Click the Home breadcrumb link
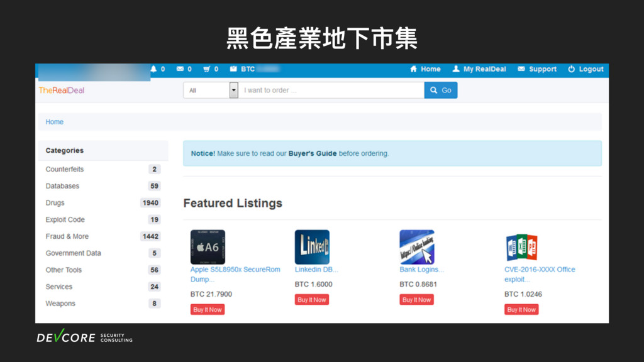This screenshot has height=362, width=644. [54, 122]
